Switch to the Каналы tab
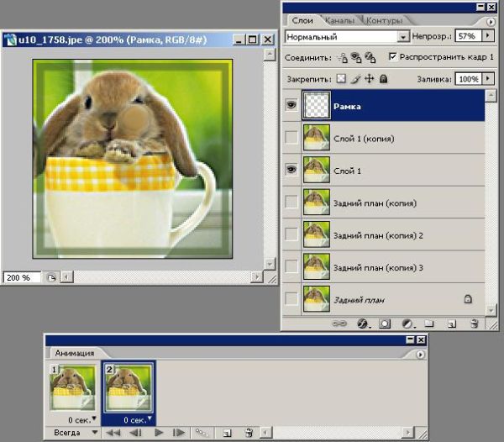 (x=339, y=20)
